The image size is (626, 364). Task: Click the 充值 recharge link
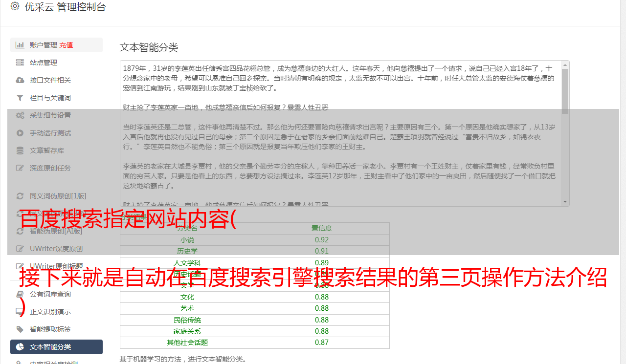click(x=66, y=45)
